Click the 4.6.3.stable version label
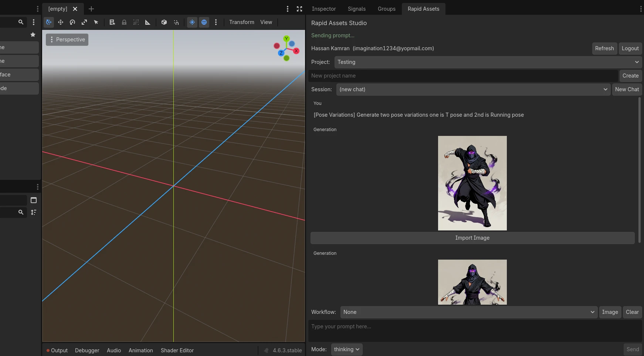This screenshot has width=644, height=356. coord(287,350)
